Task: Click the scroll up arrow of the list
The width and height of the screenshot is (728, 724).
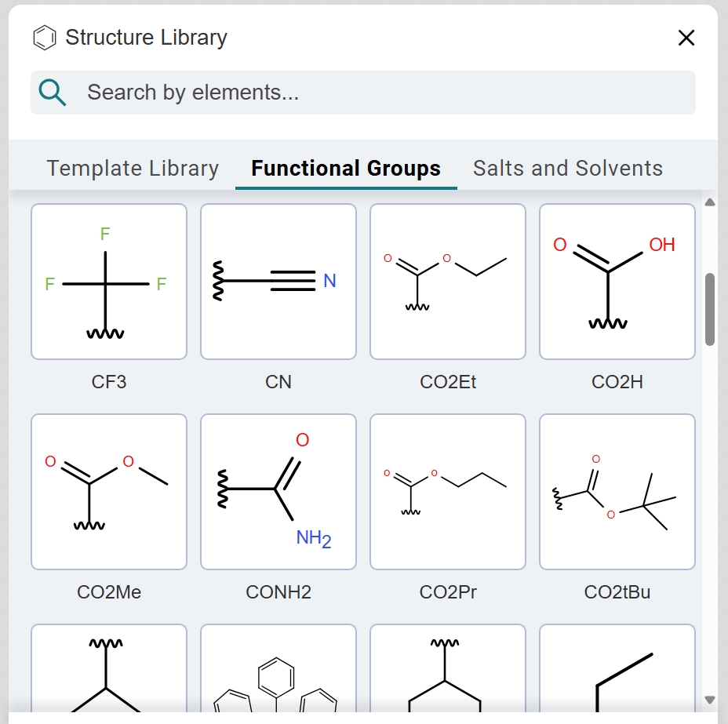Action: coord(710,202)
